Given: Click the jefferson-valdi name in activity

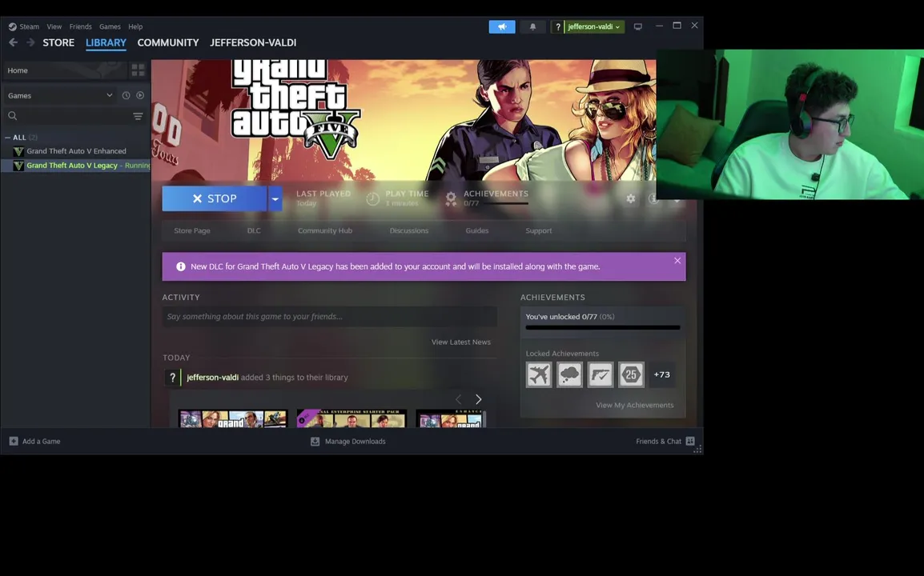Looking at the screenshot, I should [x=213, y=378].
